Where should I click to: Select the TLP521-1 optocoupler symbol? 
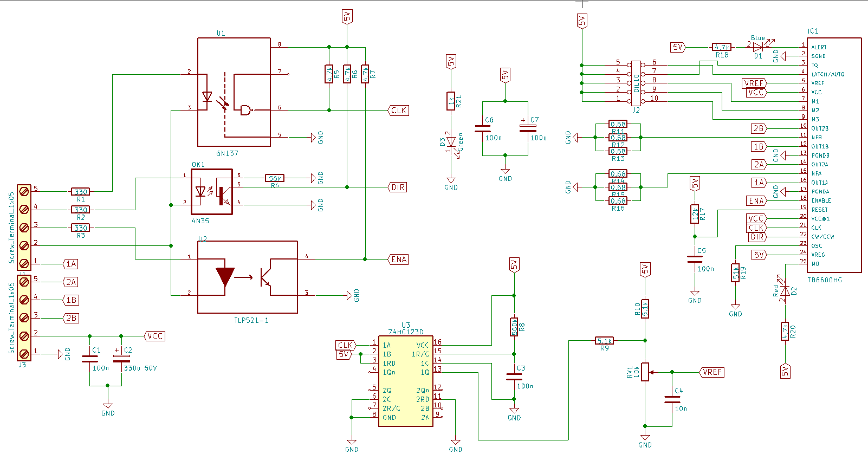[247, 277]
